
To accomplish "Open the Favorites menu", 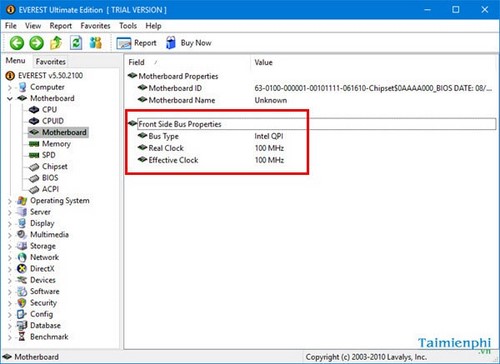I will (95, 26).
